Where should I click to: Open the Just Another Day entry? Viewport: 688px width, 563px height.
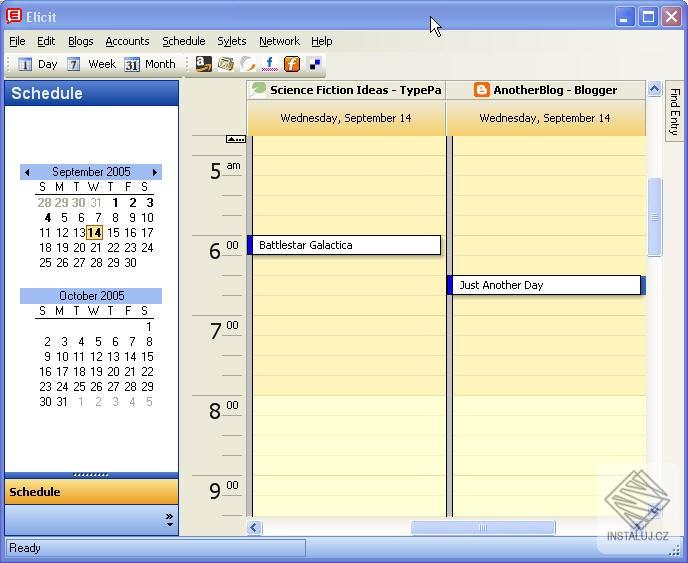546,285
